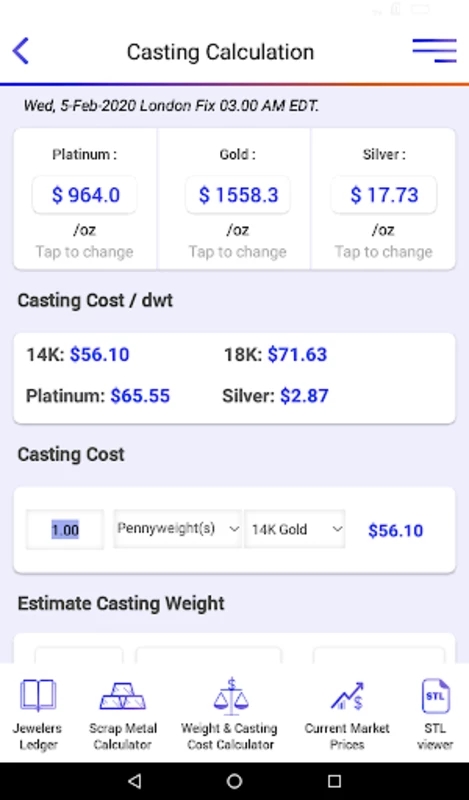Change the Silver price $ 17.73
Viewport: 469px width, 800px height.
pyautogui.click(x=384, y=195)
